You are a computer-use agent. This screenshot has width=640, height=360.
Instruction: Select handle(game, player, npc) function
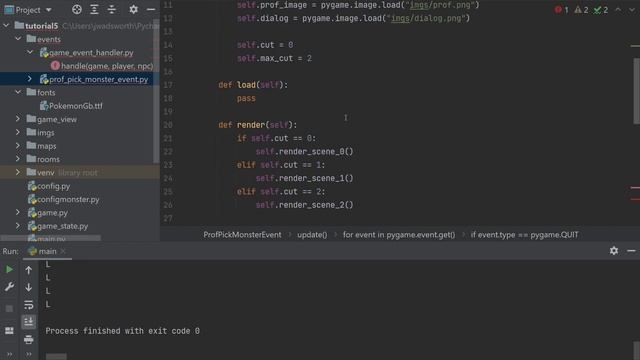click(x=102, y=66)
